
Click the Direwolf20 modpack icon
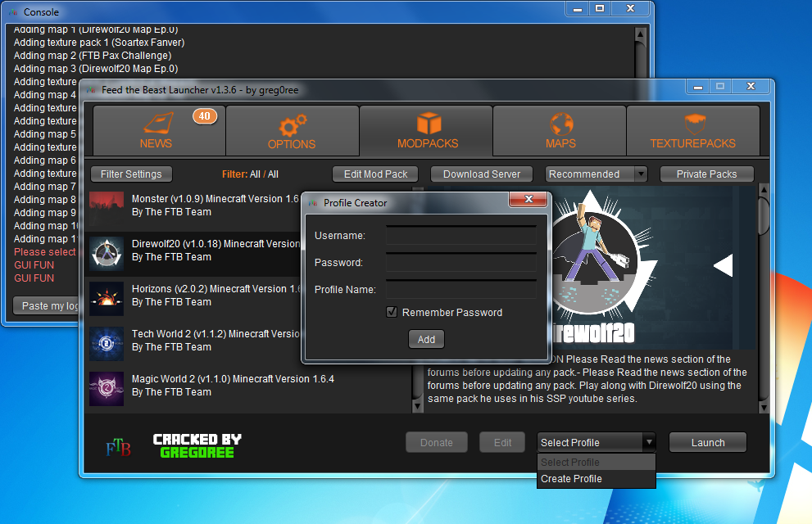pyautogui.click(x=107, y=254)
